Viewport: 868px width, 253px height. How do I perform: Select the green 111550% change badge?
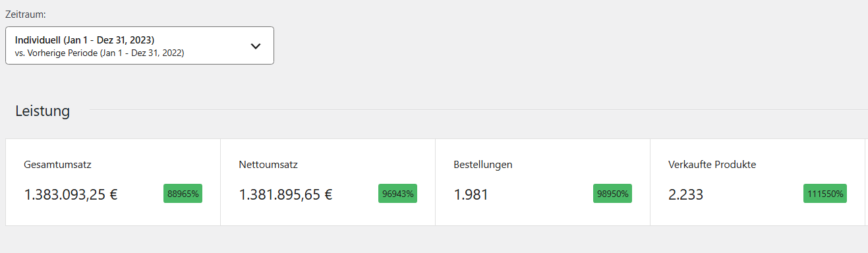(825, 194)
